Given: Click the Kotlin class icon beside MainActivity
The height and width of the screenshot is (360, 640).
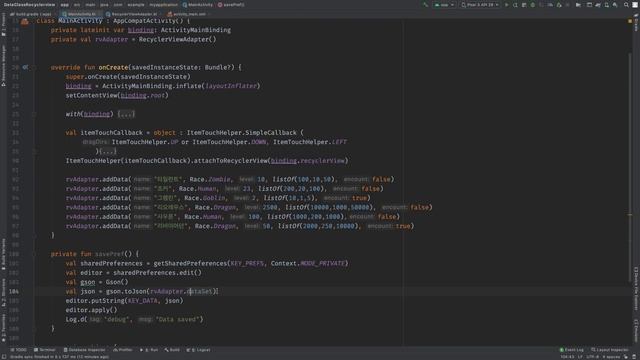Looking at the screenshot, I should pyautogui.click(x=25, y=21).
